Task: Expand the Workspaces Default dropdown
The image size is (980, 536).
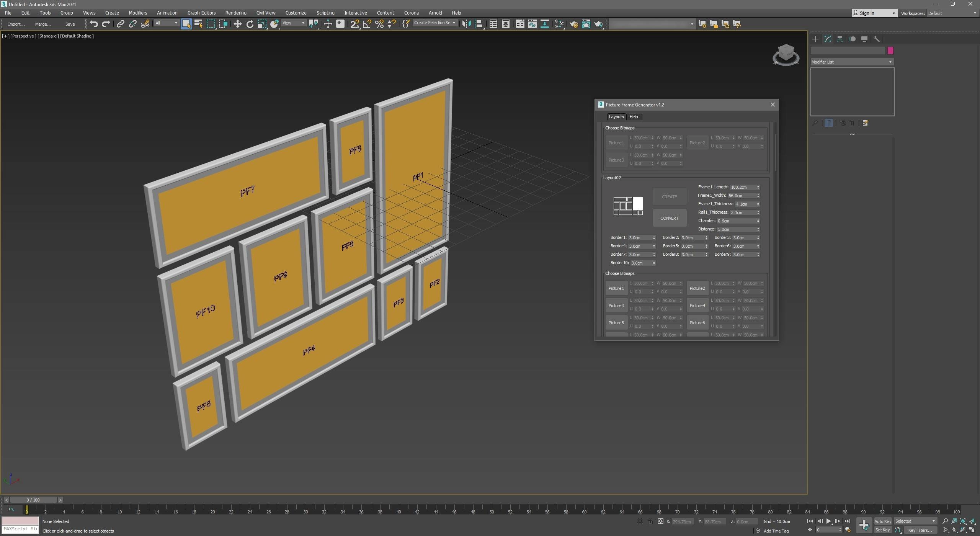Action: click(952, 13)
